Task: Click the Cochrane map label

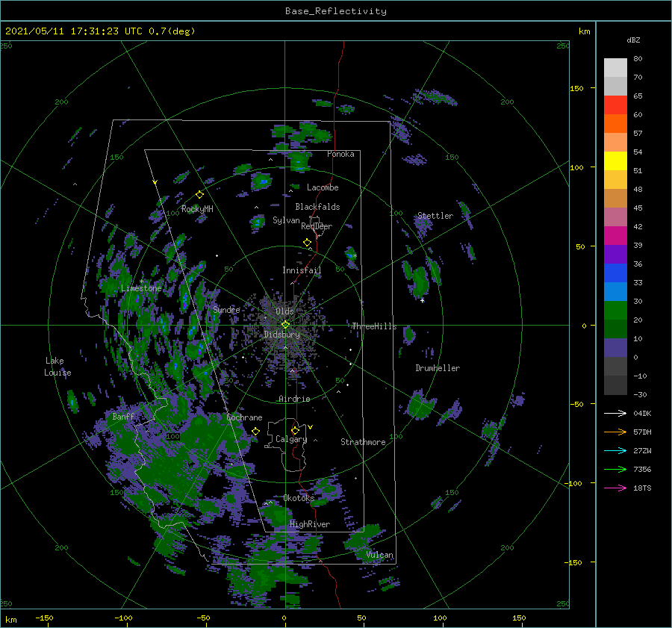Action: pyautogui.click(x=244, y=417)
